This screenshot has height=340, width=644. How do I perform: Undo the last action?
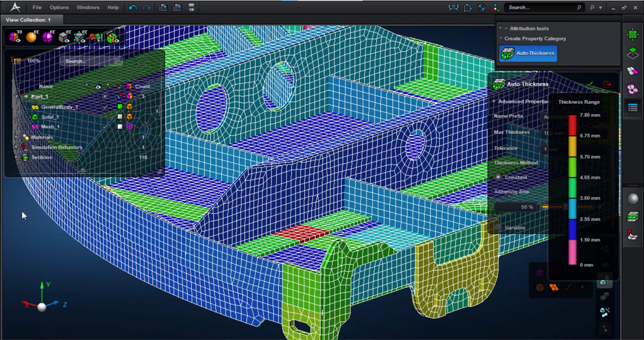click(x=133, y=8)
